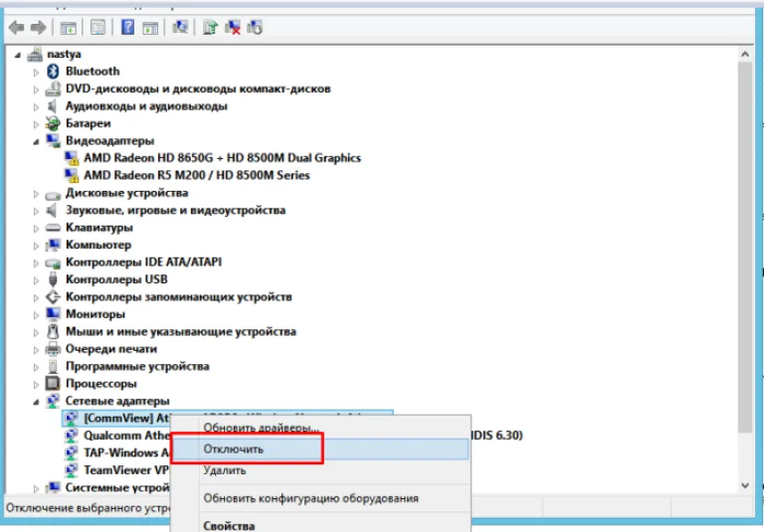Expand the Контроллеры USB category
Viewport: 764px width, 532px height.
[36, 280]
